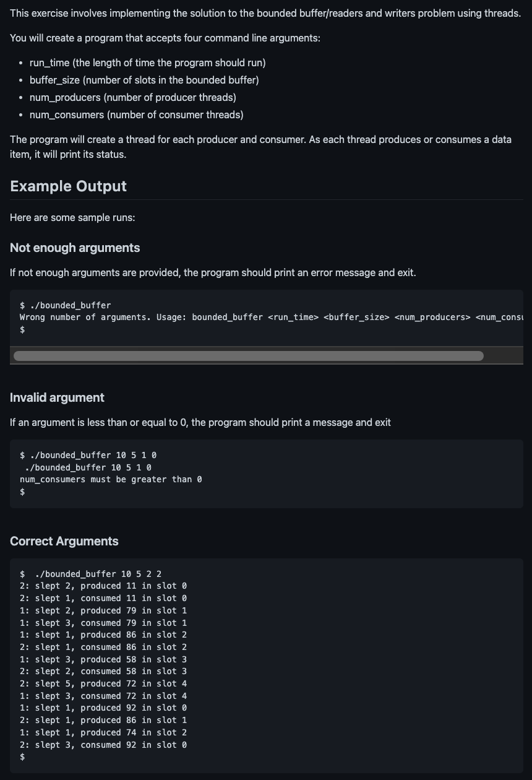532x780 pixels.
Task: Click the num_consumers bullet item
Action: coord(137,115)
